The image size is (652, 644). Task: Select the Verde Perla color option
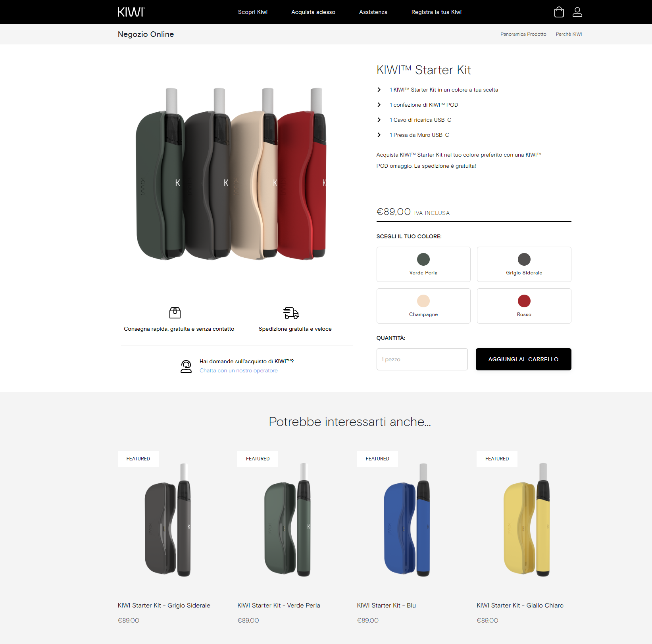(423, 264)
